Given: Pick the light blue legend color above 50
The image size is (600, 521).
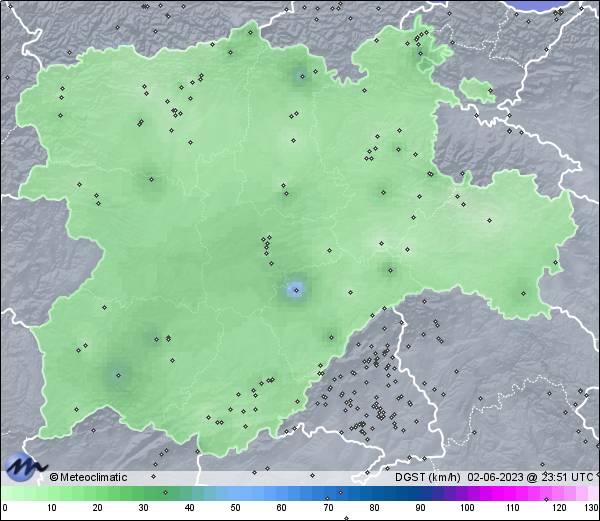Looking at the screenshot, I should coord(235,493).
